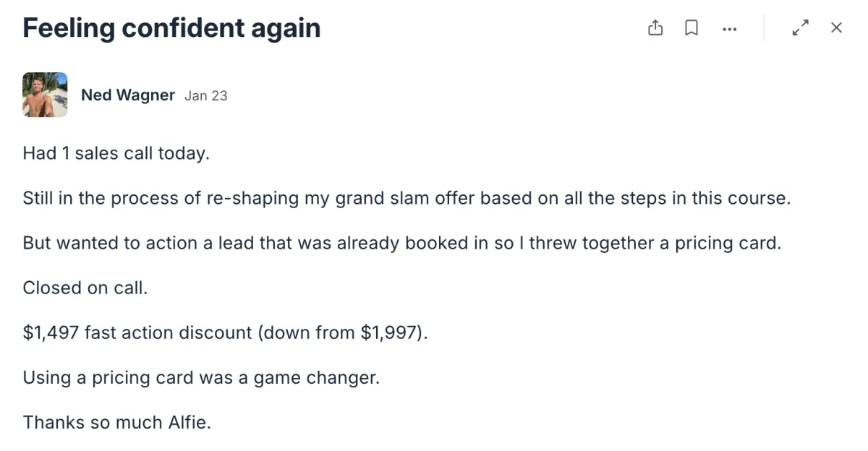Click the words 'fast action discount'
The image size is (868, 451).
tap(167, 332)
